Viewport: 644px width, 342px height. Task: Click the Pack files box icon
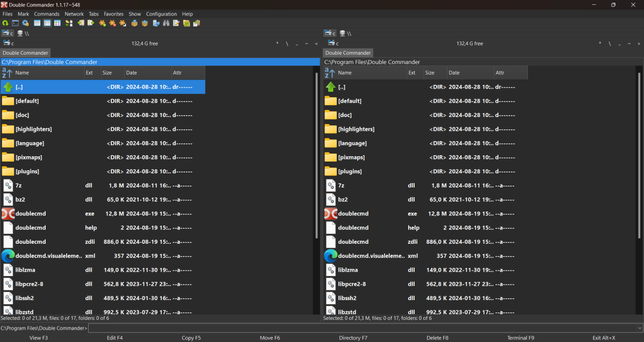[x=135, y=23]
